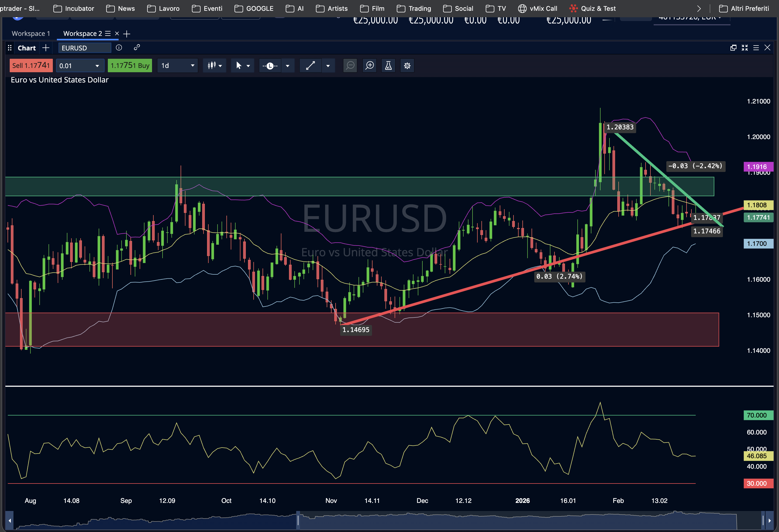Open the indicators flask icon
The width and height of the screenshot is (779, 532).
click(x=388, y=66)
